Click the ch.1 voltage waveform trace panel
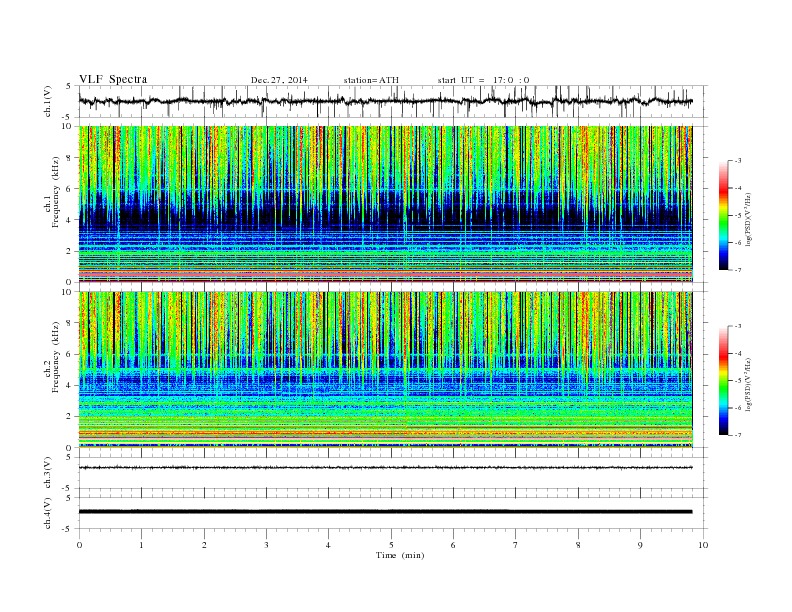 pos(393,101)
